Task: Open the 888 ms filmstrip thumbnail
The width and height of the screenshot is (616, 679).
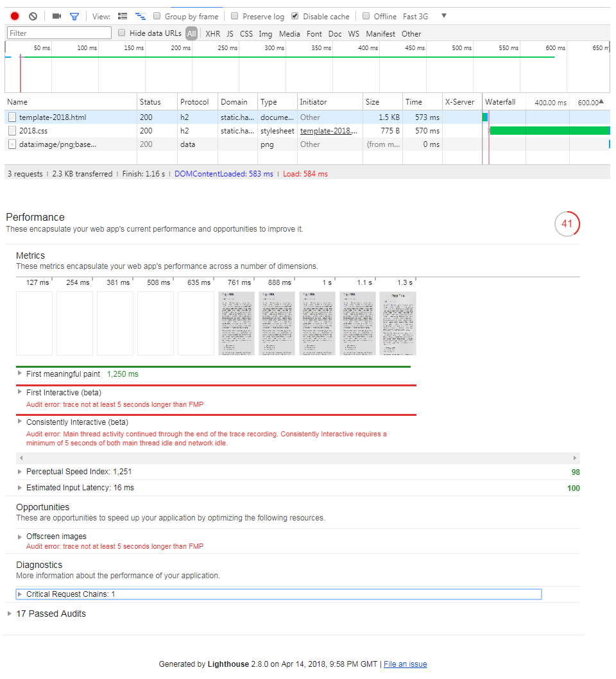Action: tap(277, 323)
